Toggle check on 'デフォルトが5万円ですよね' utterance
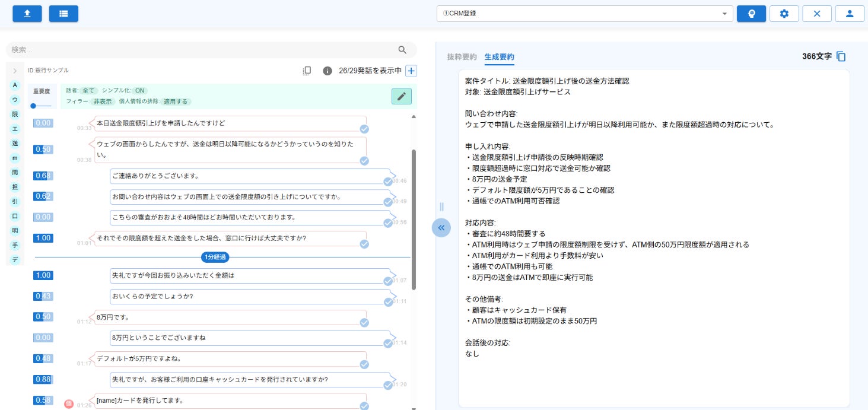This screenshot has width=868, height=410. pyautogui.click(x=364, y=364)
